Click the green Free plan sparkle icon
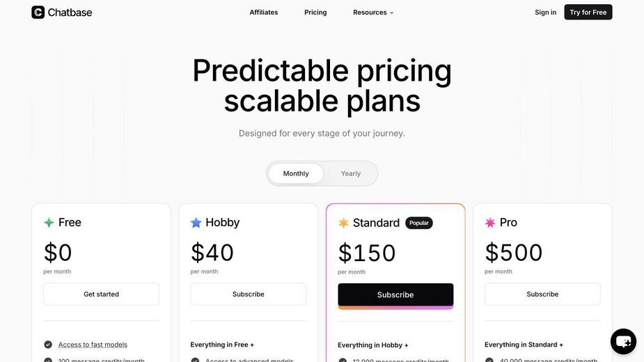Viewport: 644px width, 362px height. (49, 223)
